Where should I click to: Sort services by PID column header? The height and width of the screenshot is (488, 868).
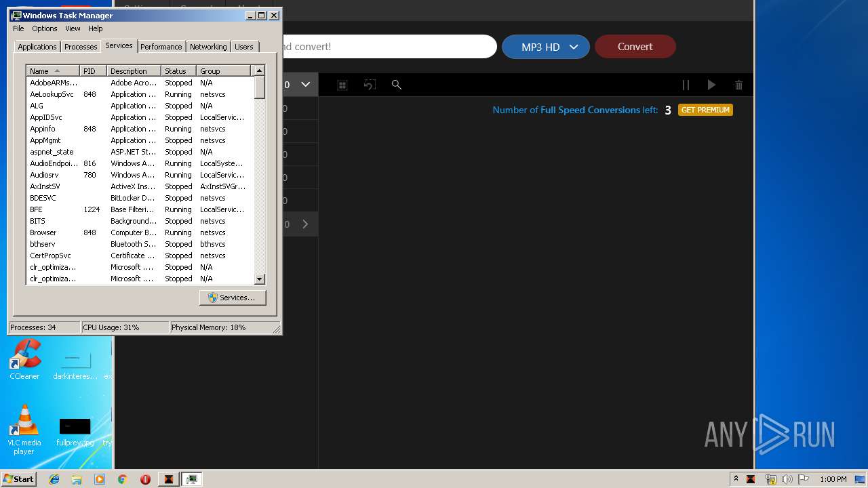click(x=93, y=70)
